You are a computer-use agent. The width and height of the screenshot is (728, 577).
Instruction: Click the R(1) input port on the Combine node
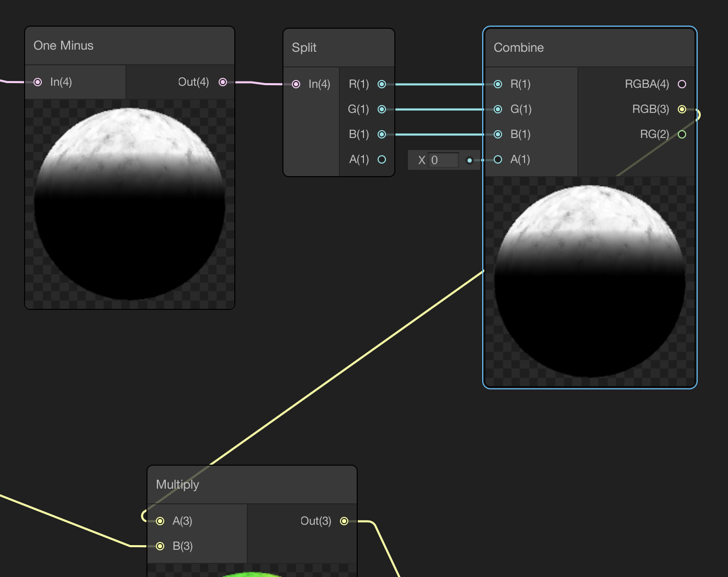pyautogui.click(x=498, y=84)
